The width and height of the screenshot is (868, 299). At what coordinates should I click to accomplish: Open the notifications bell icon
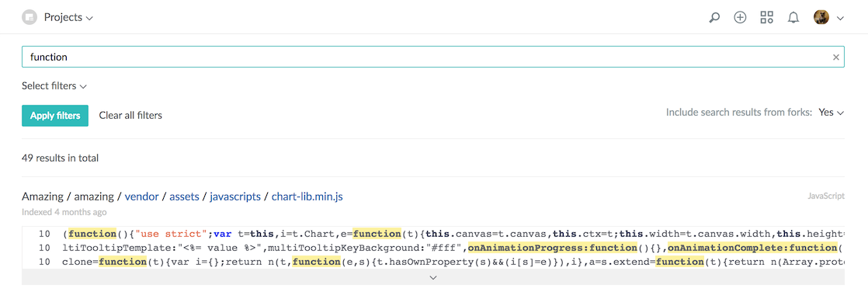(793, 18)
